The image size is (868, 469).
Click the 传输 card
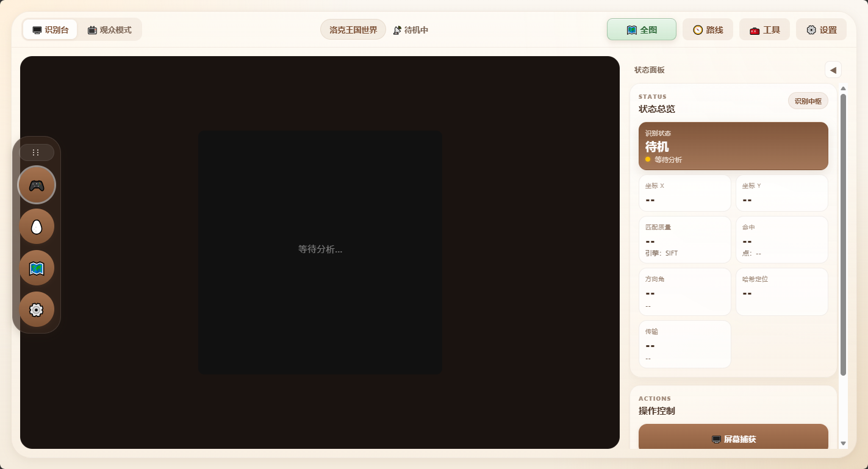pos(684,344)
